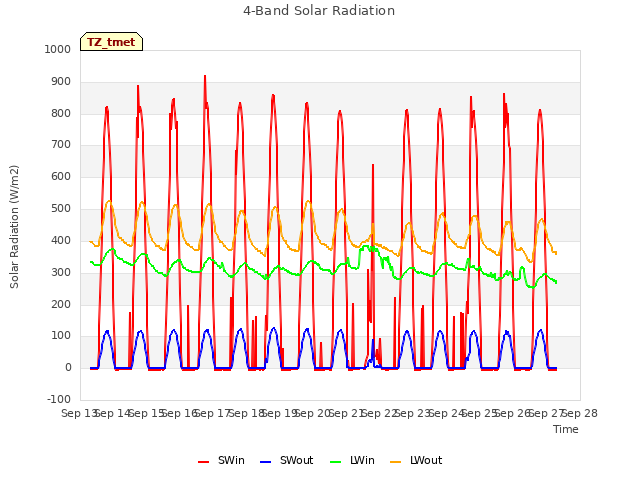Click the 200 y-axis tick label
Viewport: 640px width, 480px height.
61,304
